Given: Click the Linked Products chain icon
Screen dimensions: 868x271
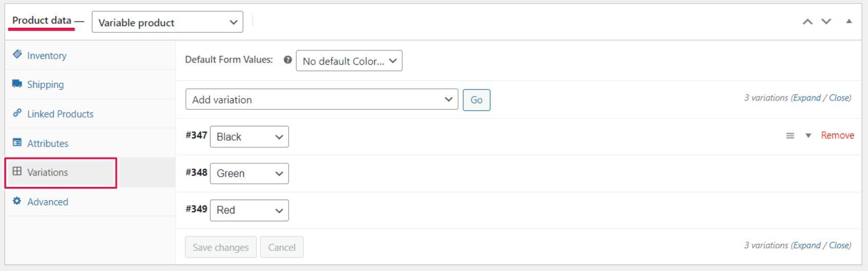Looking at the screenshot, I should point(17,113).
